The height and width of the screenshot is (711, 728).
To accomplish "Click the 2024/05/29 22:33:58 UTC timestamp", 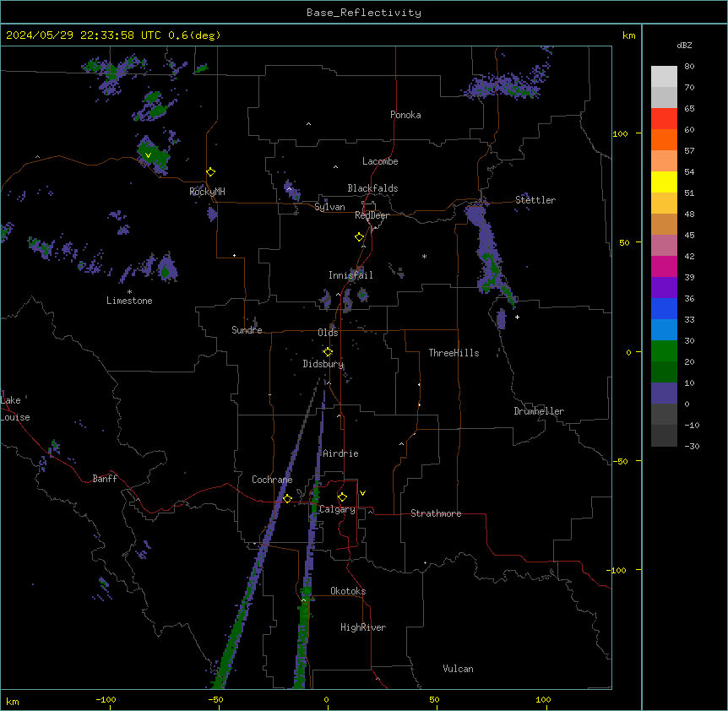I will (83, 35).
